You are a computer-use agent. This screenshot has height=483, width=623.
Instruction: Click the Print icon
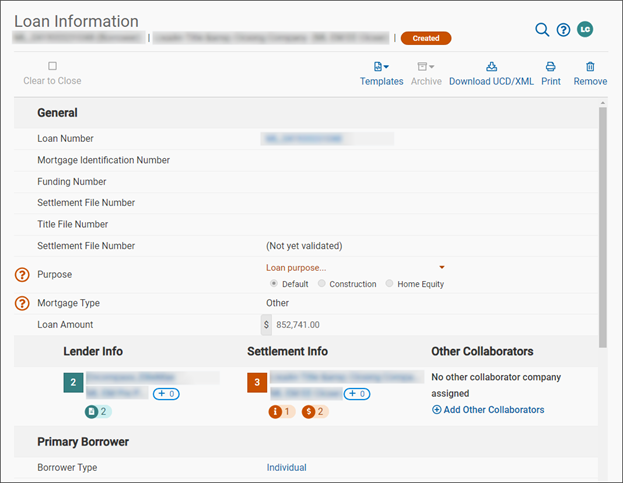[551, 66]
